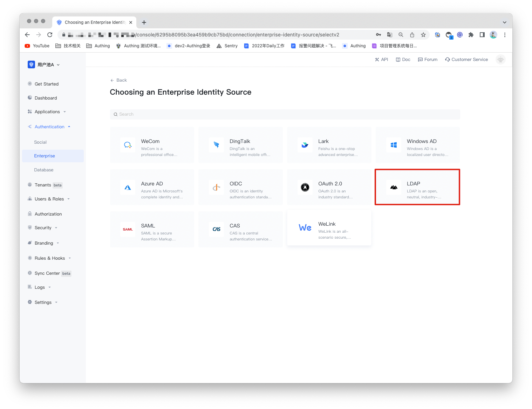Image resolution: width=532 pixels, height=409 pixels.
Task: Click the LDAP mountain icon
Action: (394, 188)
